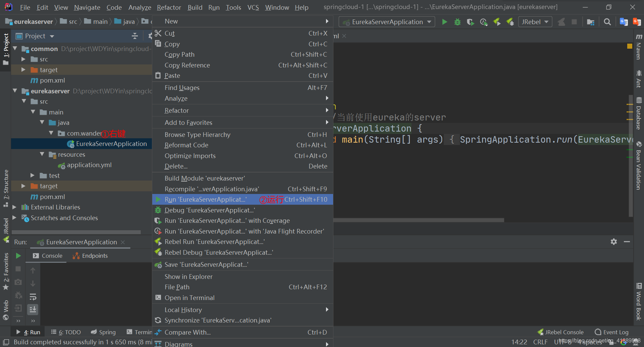Hide the Run tool window with minus
Screen dimensions: 644x347
point(627,242)
